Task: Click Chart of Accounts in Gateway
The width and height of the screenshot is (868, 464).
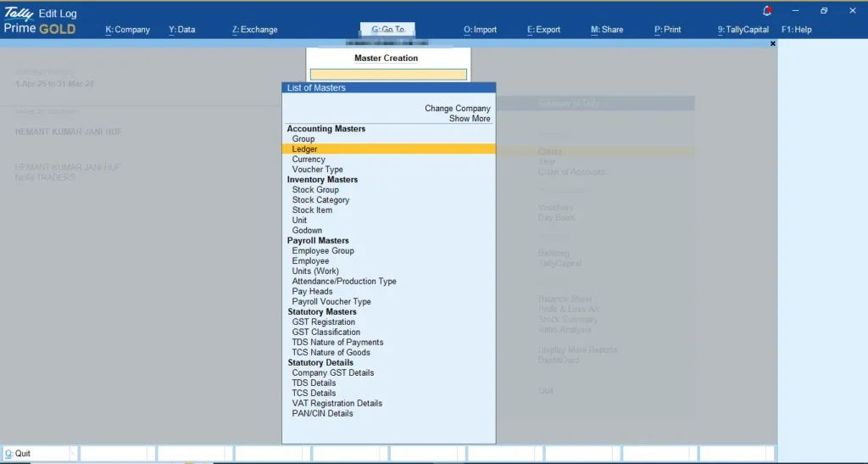Action: pos(571,172)
